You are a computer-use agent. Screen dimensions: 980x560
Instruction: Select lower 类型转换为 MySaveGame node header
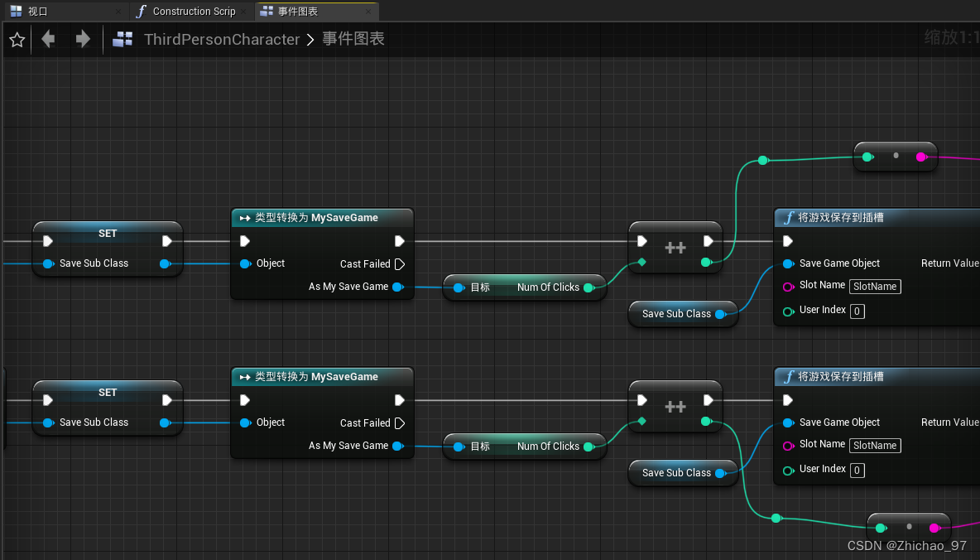click(x=322, y=377)
